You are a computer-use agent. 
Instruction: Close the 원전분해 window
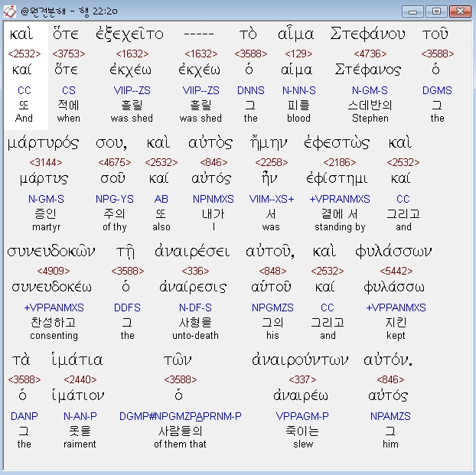pos(460,11)
